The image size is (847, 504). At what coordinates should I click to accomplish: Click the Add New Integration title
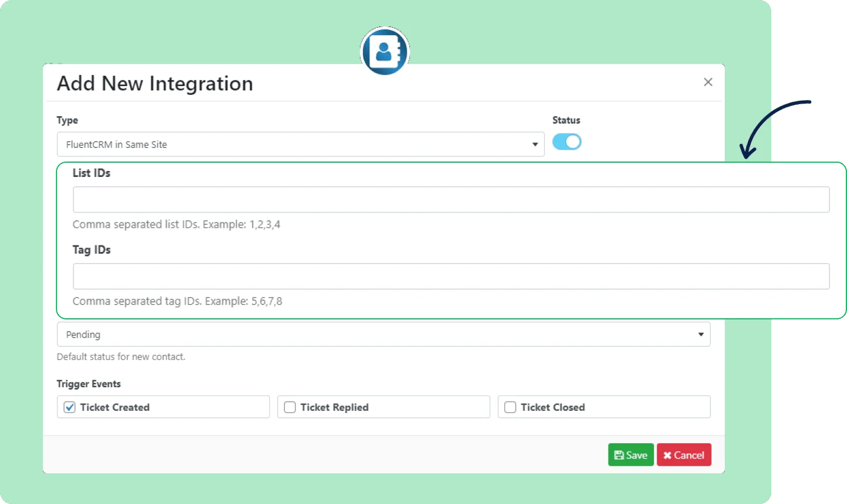pos(155,83)
